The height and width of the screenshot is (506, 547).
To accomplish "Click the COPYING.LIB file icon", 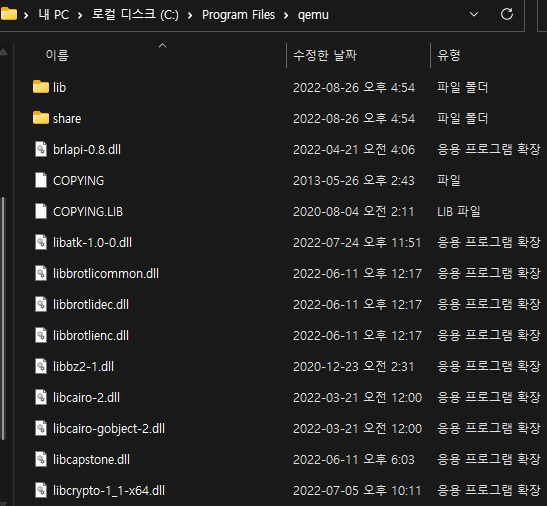I will (x=41, y=211).
